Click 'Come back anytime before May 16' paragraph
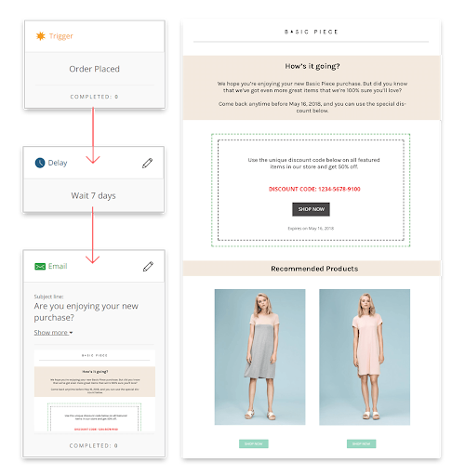Screen dimensions: 452x476 [x=312, y=107]
